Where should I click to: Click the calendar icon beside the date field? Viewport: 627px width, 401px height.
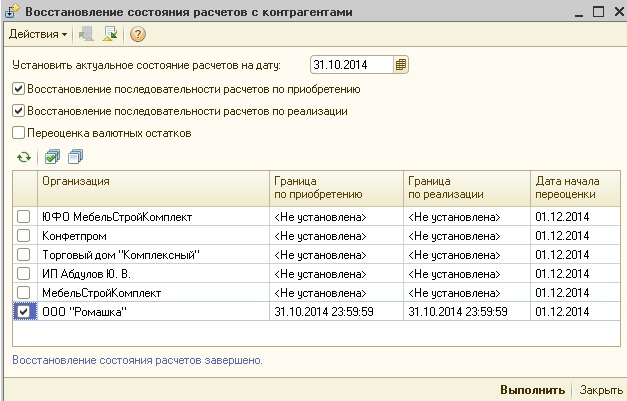401,65
